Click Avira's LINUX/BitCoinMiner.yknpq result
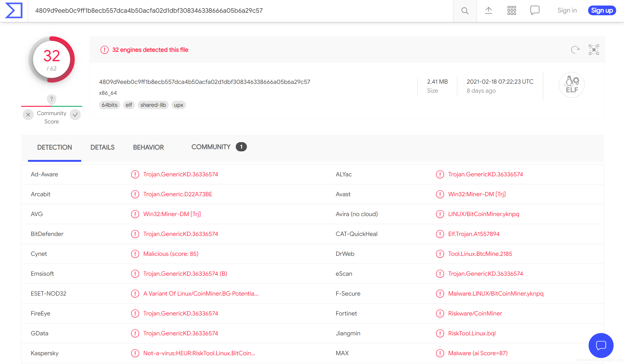The width and height of the screenshot is (624, 364). [483, 214]
